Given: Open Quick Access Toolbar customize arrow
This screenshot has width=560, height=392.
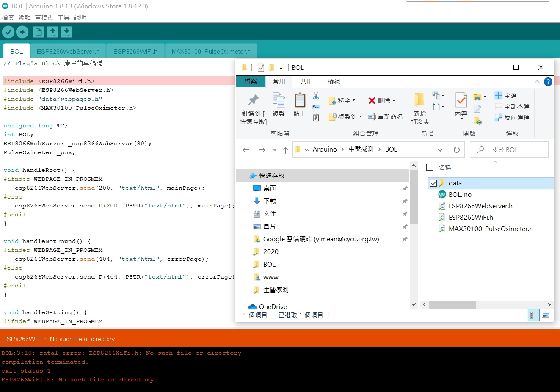Looking at the screenshot, I should tap(281, 68).
